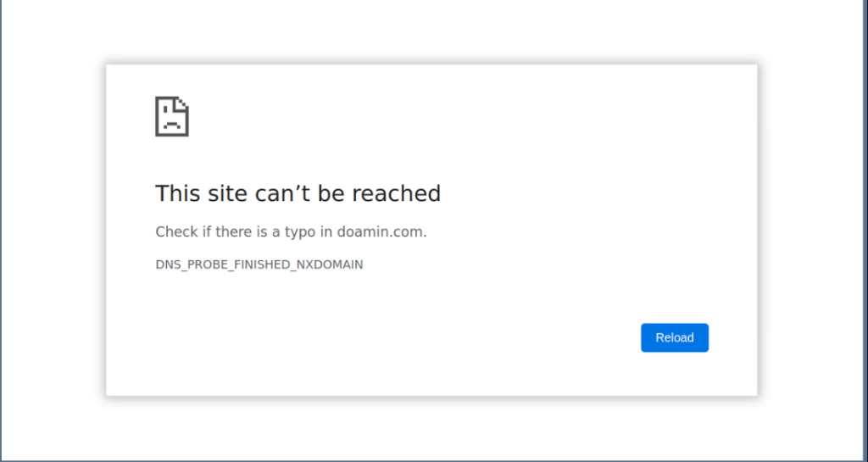Click the sad page error icon
868x462 pixels.
click(171, 116)
